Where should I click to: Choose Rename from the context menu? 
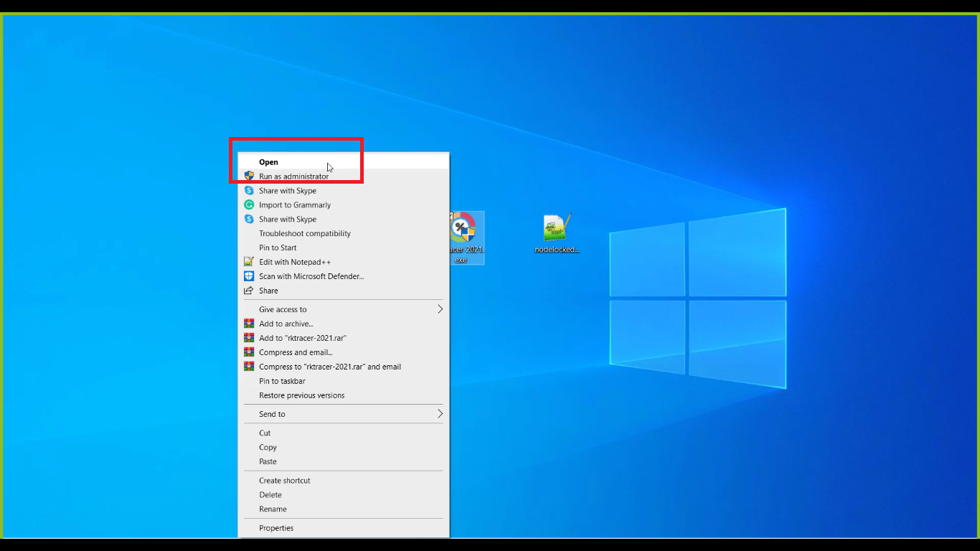point(344,509)
